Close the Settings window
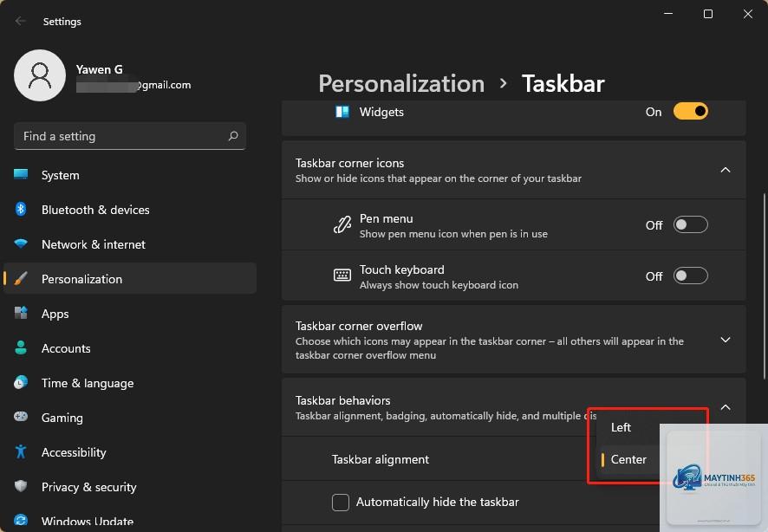 [747, 14]
